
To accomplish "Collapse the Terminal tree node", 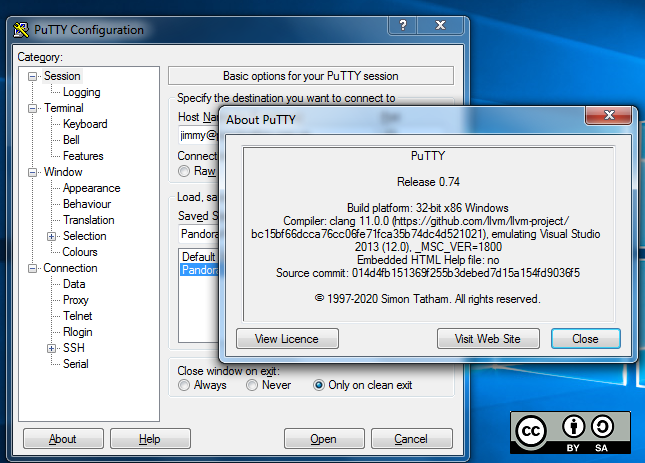I will click(32, 109).
